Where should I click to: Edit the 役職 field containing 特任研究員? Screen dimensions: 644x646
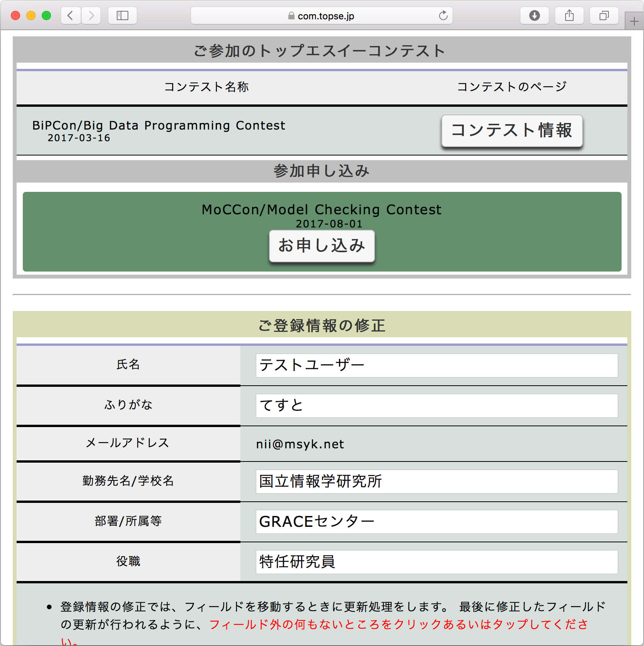click(x=436, y=562)
